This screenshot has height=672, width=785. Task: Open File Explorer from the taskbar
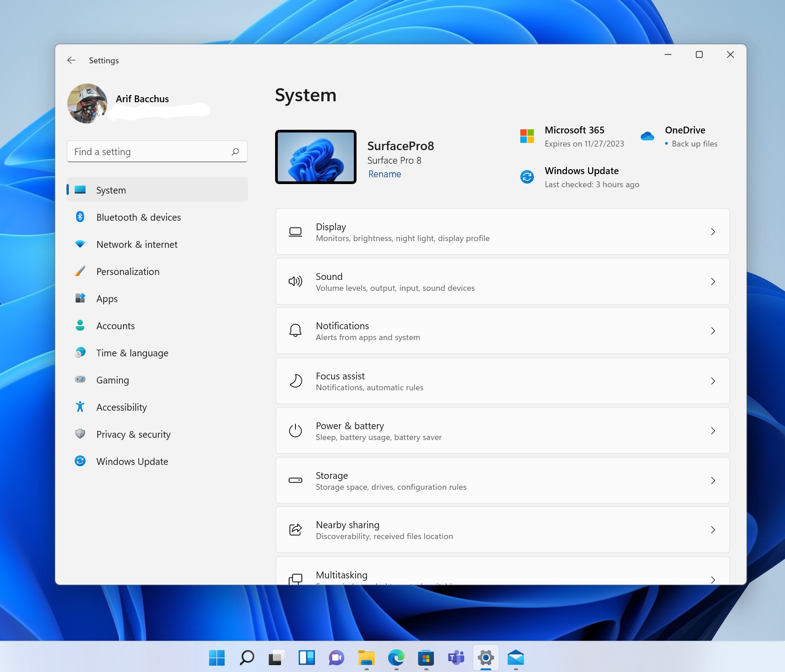[366, 658]
